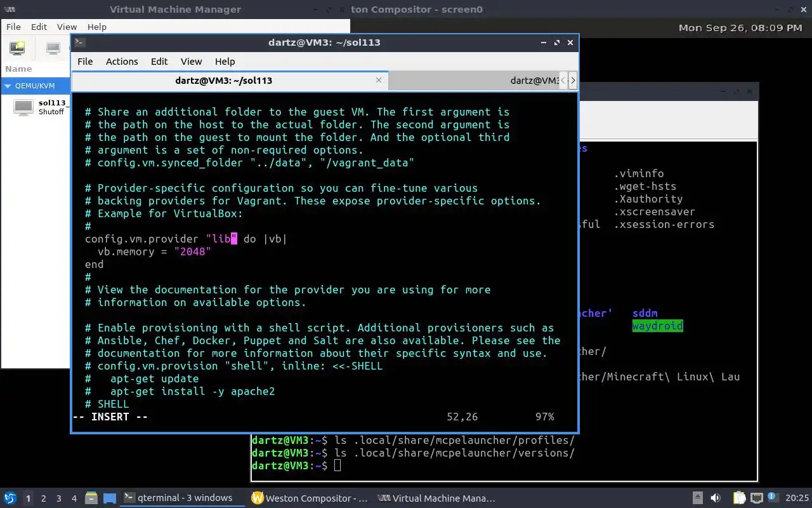Click the background terminal prompt cursor

337,465
